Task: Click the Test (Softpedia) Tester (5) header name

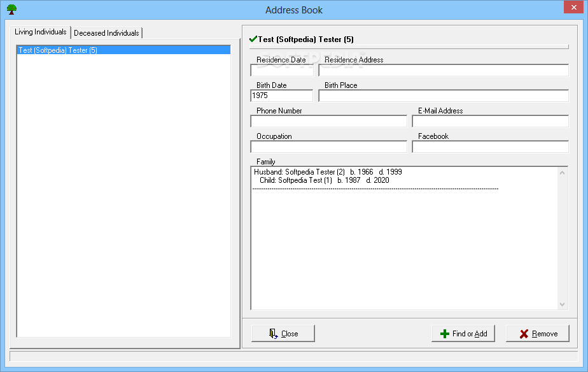Action: pyautogui.click(x=306, y=39)
